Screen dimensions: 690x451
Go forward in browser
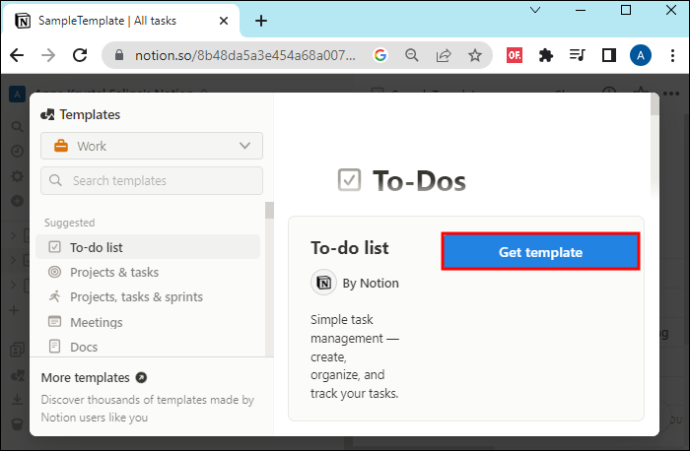(x=48, y=55)
